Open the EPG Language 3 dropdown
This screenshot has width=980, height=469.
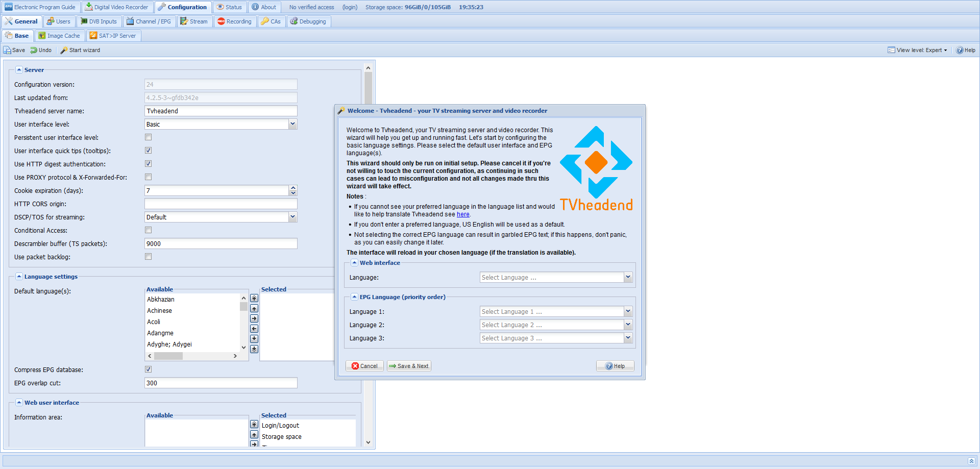pyautogui.click(x=628, y=338)
